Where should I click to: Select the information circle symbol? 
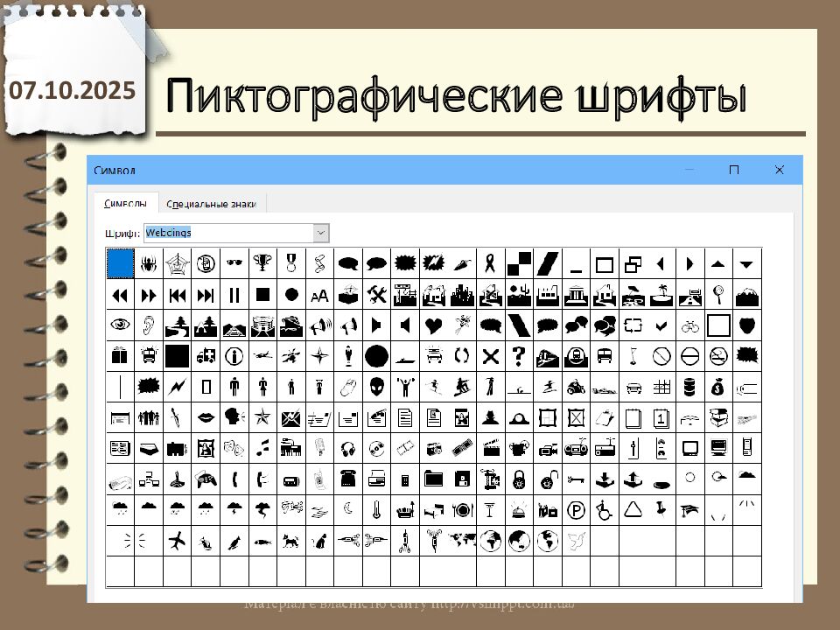[234, 356]
